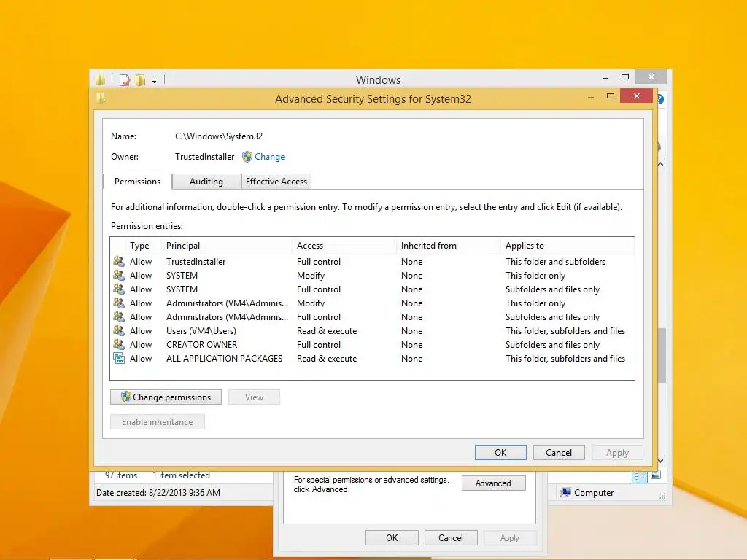747x560 pixels.
Task: Click the user icon of SYSTEM Modify entry
Action: [x=119, y=275]
